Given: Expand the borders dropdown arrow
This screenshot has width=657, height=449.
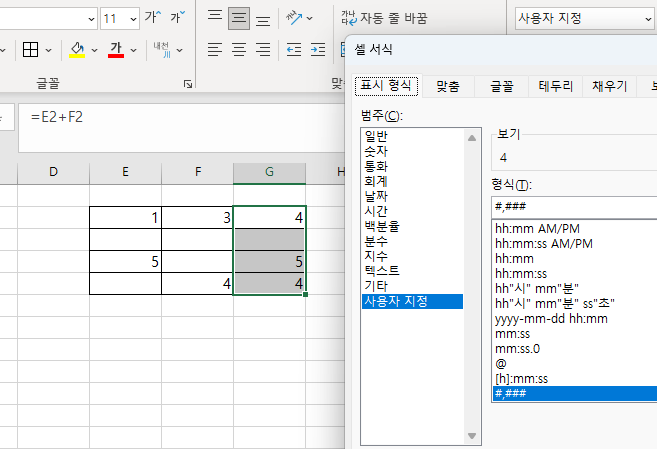Looking at the screenshot, I should coord(49,50).
